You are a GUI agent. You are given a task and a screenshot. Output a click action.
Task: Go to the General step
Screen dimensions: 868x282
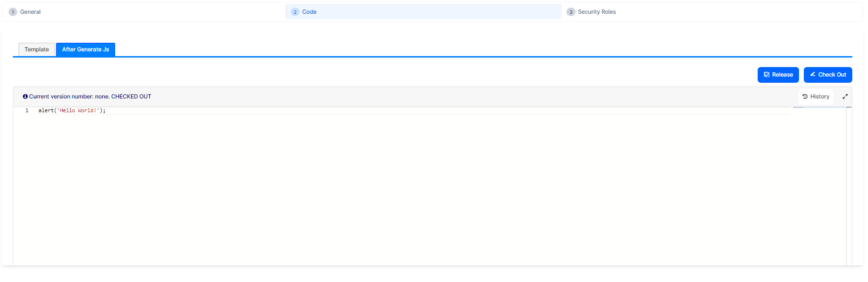click(x=30, y=12)
